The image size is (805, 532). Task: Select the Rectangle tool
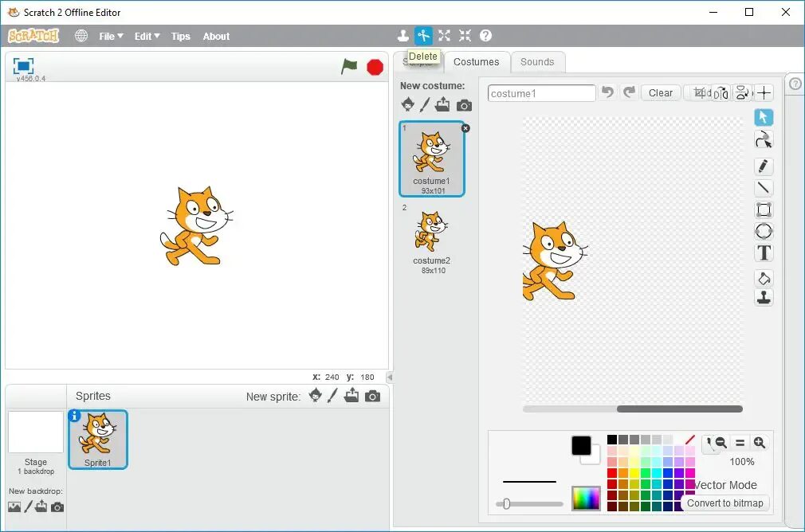[x=764, y=209]
